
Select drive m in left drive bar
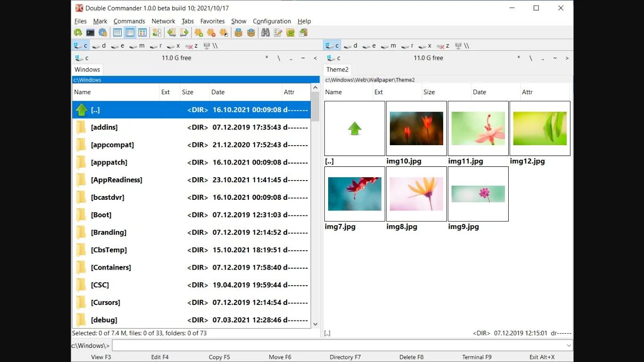[x=137, y=46]
